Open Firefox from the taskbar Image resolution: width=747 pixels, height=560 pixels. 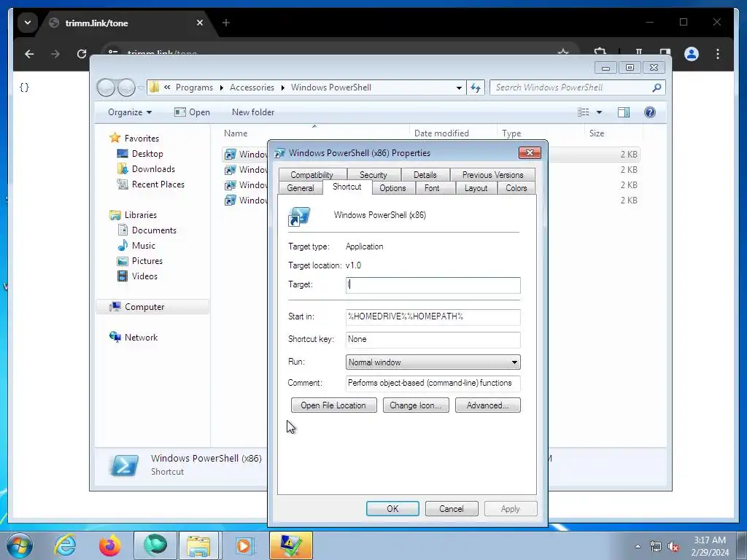110,545
